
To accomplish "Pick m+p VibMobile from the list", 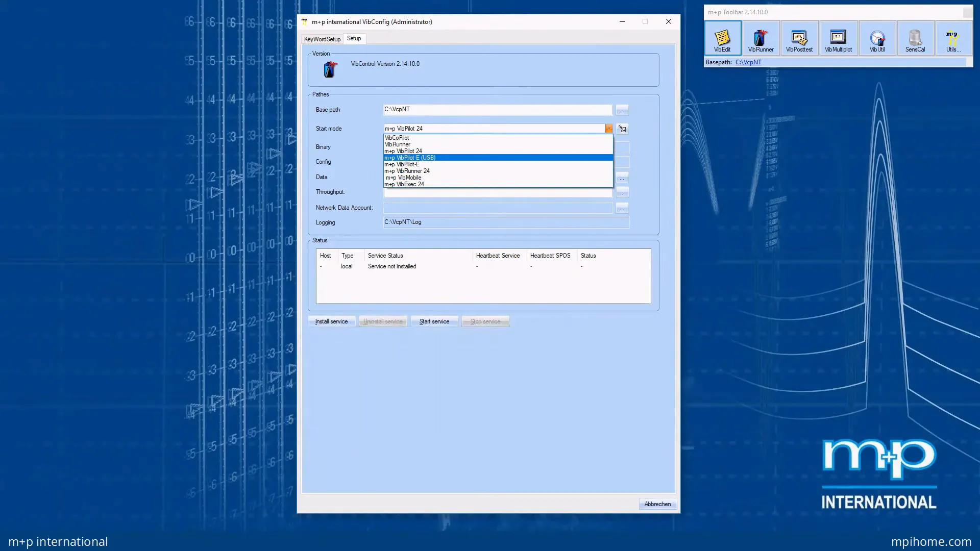I will pos(498,178).
